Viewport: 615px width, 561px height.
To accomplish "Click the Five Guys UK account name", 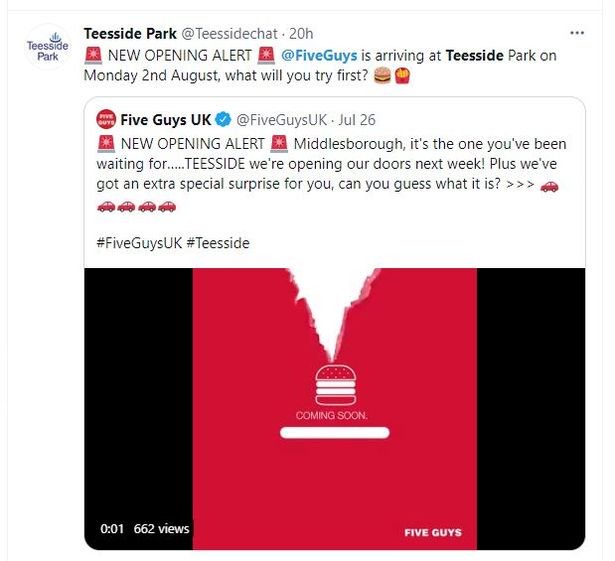I will click(166, 120).
